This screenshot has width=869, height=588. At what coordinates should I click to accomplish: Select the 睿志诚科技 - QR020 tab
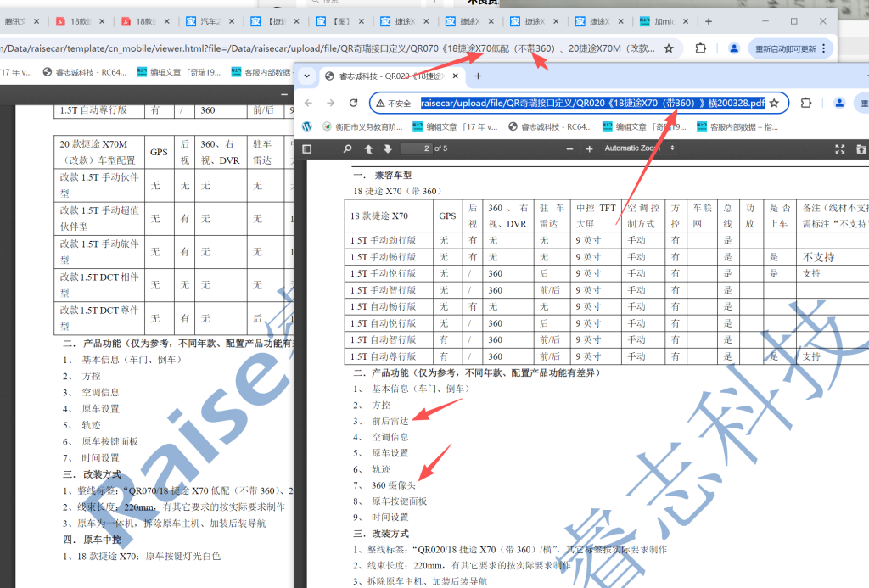tap(390, 76)
